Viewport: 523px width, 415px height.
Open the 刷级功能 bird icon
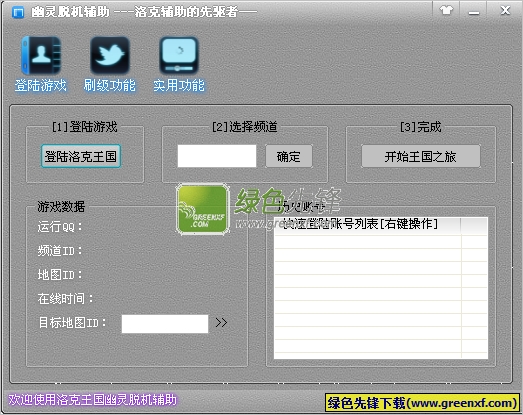pos(110,55)
